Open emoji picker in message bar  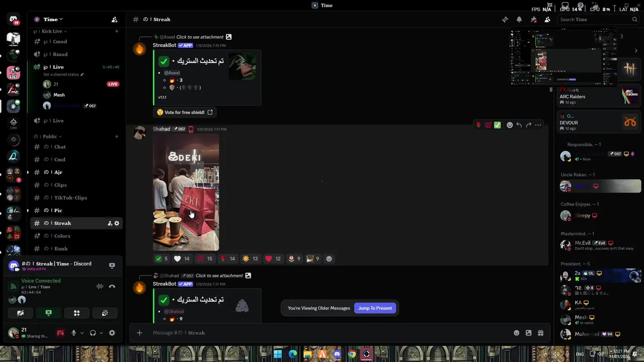click(516, 333)
